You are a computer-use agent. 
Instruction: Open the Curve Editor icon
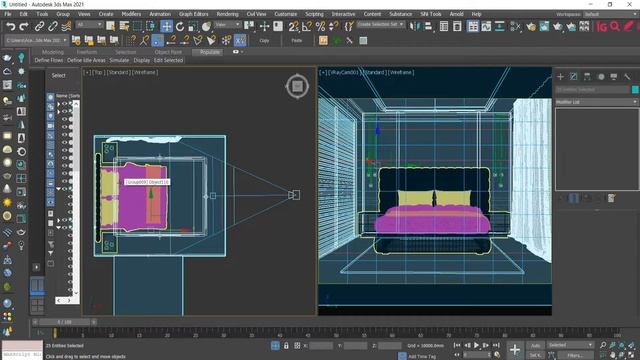(x=486, y=27)
